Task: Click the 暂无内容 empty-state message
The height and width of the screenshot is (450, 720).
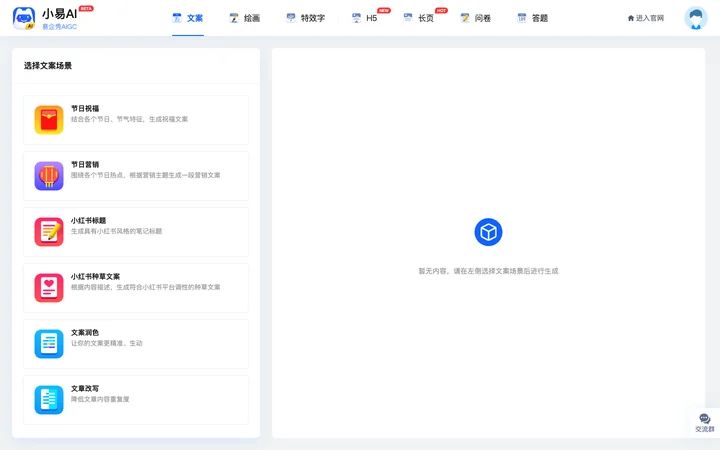Action: click(488, 271)
